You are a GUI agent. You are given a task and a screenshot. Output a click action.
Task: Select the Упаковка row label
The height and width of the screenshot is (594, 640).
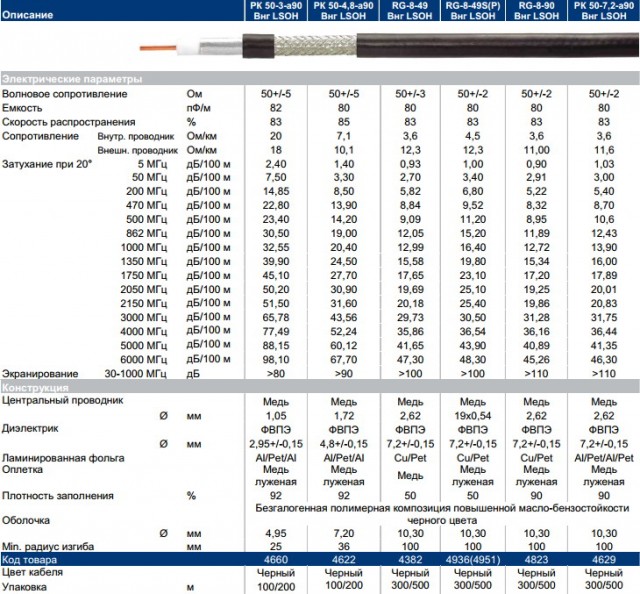pos(28,586)
